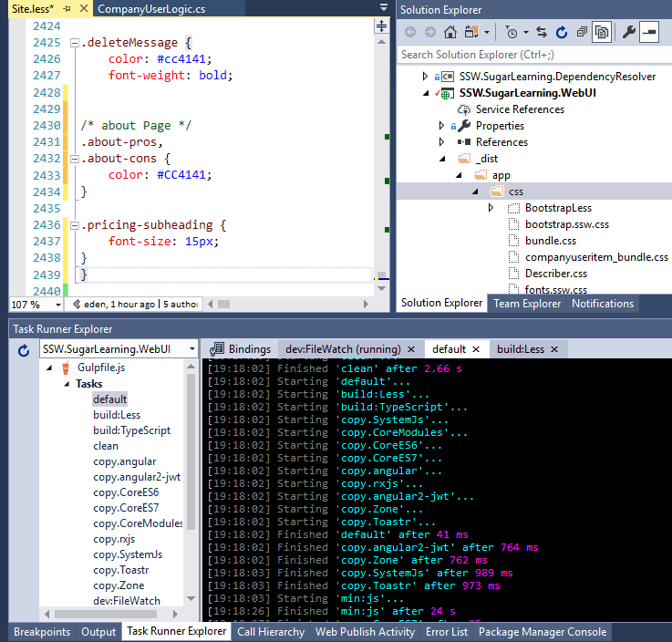Screen dimensions: 672x642
Task: Select the build:TypeScript task
Action: pos(131,430)
